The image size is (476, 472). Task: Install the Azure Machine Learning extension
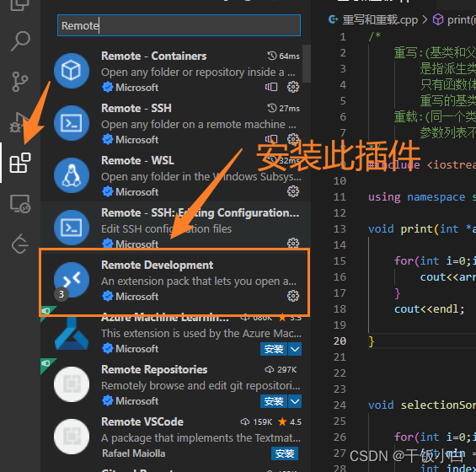click(274, 349)
